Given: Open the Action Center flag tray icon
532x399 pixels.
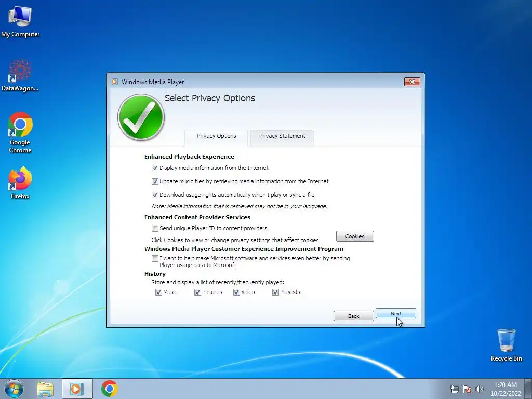Looking at the screenshot, I should (x=467, y=389).
